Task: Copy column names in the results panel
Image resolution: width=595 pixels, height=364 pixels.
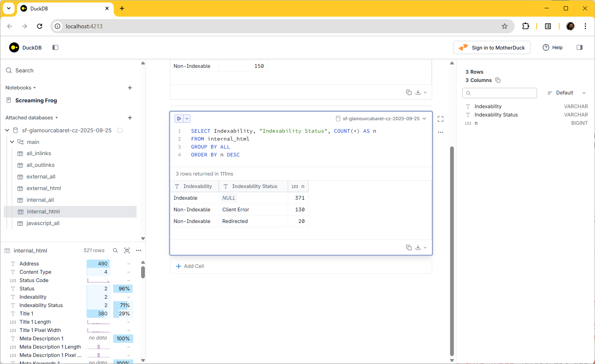Action: click(498, 80)
